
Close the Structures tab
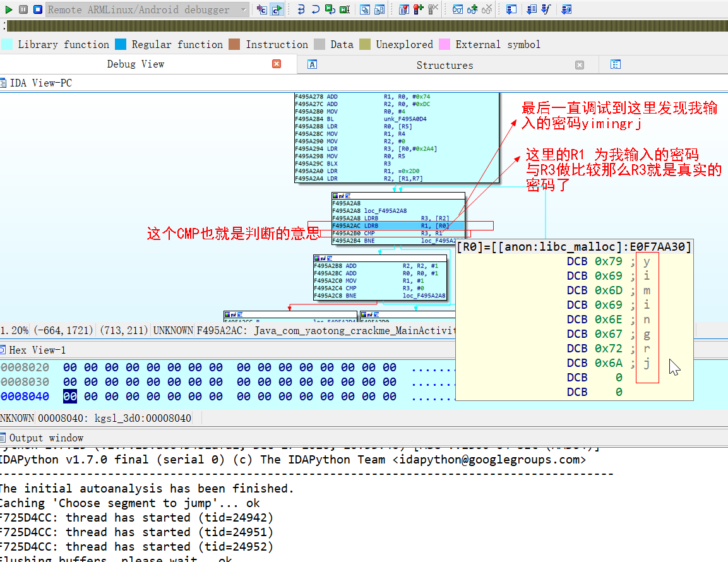click(580, 65)
